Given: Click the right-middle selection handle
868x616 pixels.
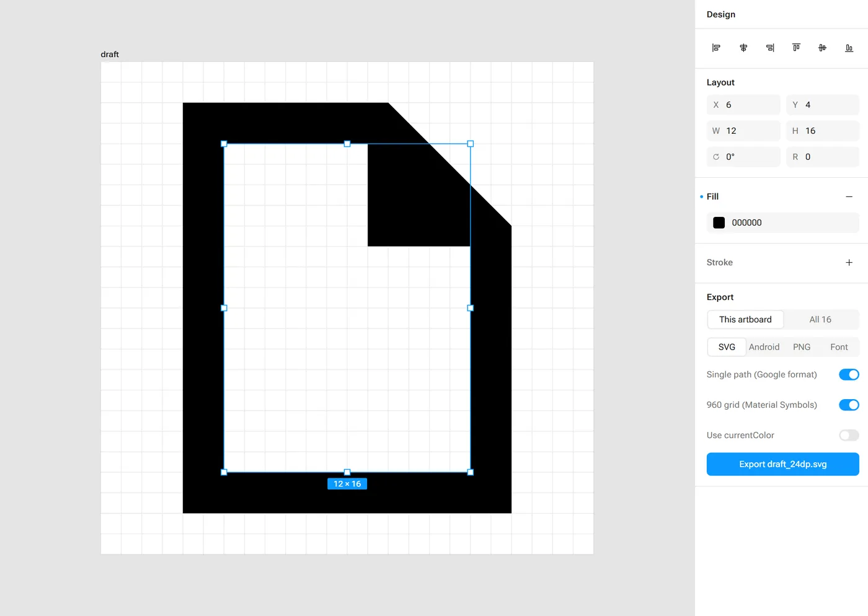Looking at the screenshot, I should pos(471,308).
